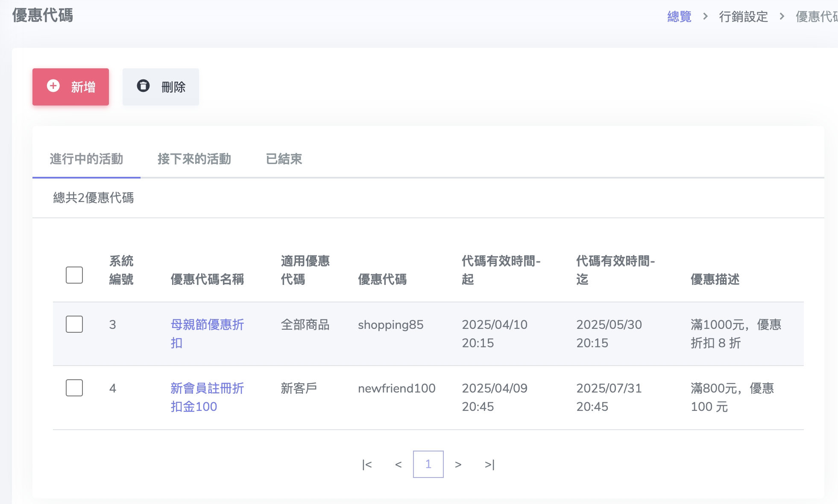Check the row for newfriend100 code
The height and width of the screenshot is (504, 838).
[74, 388]
